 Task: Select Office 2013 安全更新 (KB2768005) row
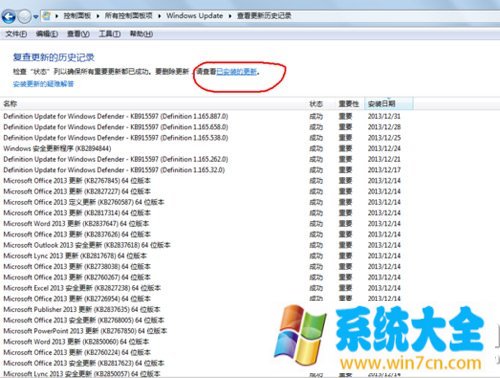pos(84,320)
